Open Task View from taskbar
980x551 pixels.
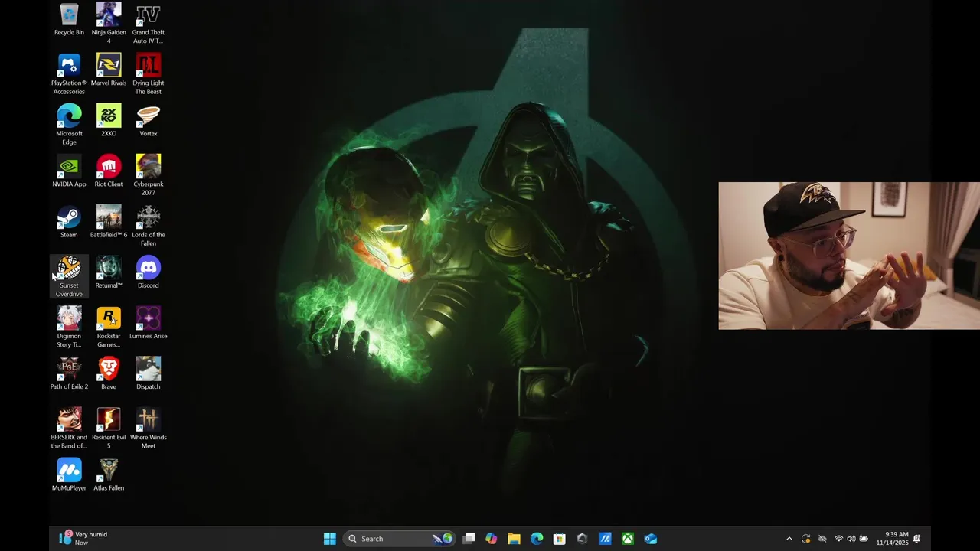tap(469, 539)
